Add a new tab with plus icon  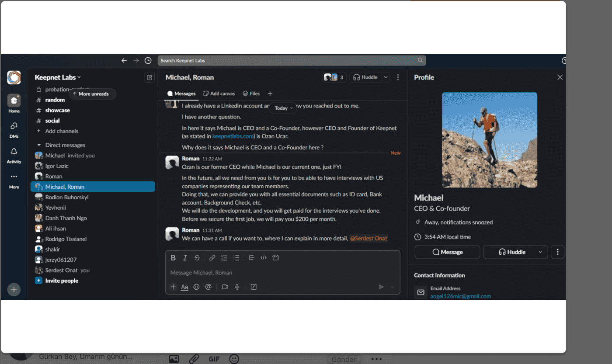click(x=270, y=94)
